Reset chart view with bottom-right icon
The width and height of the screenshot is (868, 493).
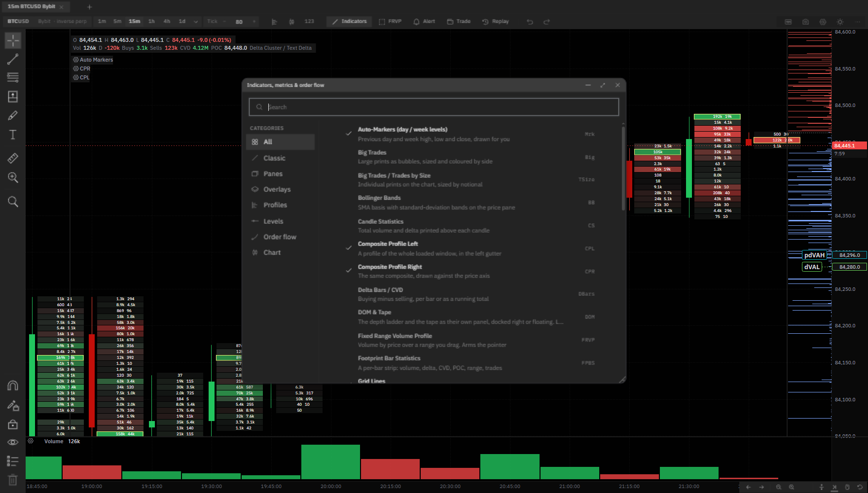pos(860,487)
